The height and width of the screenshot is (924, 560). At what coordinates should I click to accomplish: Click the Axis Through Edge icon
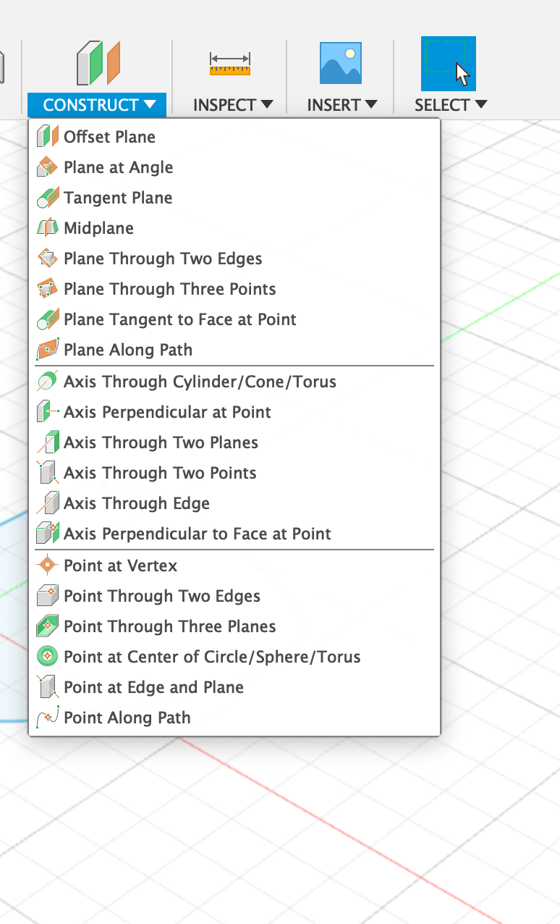(x=47, y=503)
